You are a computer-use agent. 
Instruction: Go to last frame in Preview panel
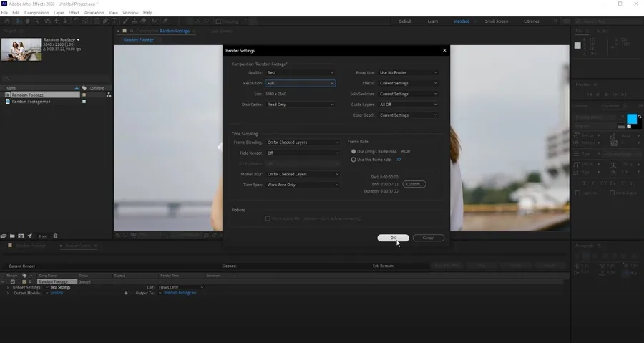pos(624,95)
